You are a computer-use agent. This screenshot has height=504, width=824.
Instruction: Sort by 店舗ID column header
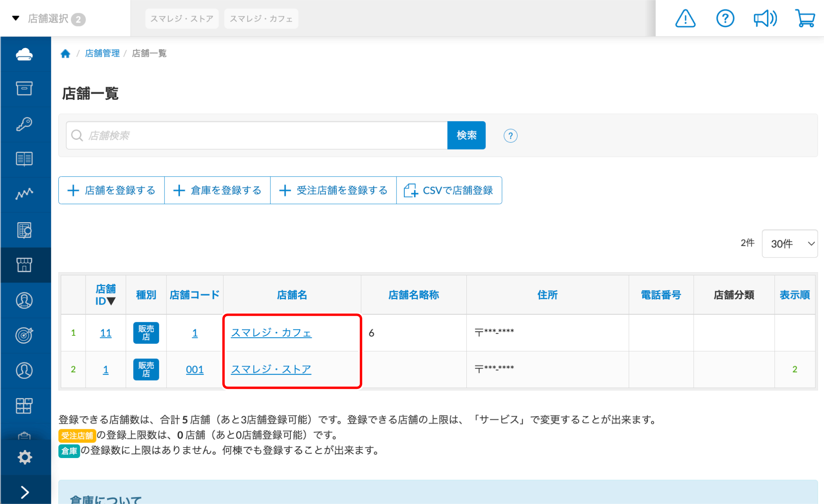pos(106,295)
